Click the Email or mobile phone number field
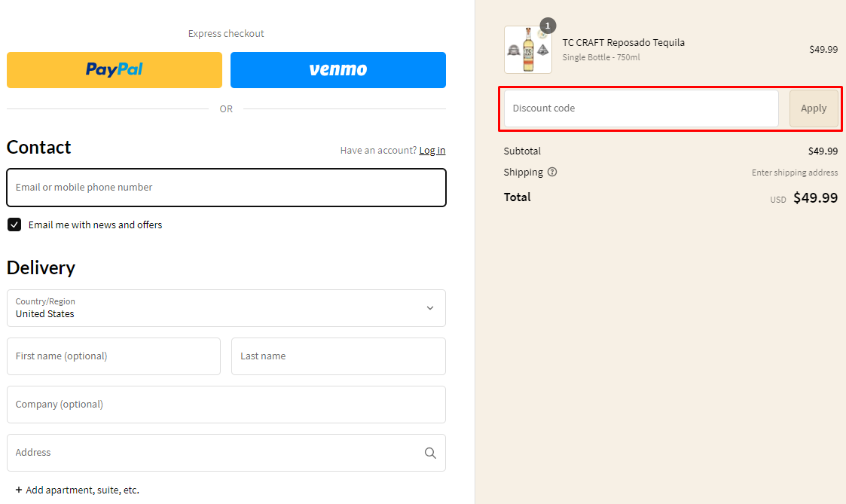The height and width of the screenshot is (504, 846). pyautogui.click(x=226, y=188)
